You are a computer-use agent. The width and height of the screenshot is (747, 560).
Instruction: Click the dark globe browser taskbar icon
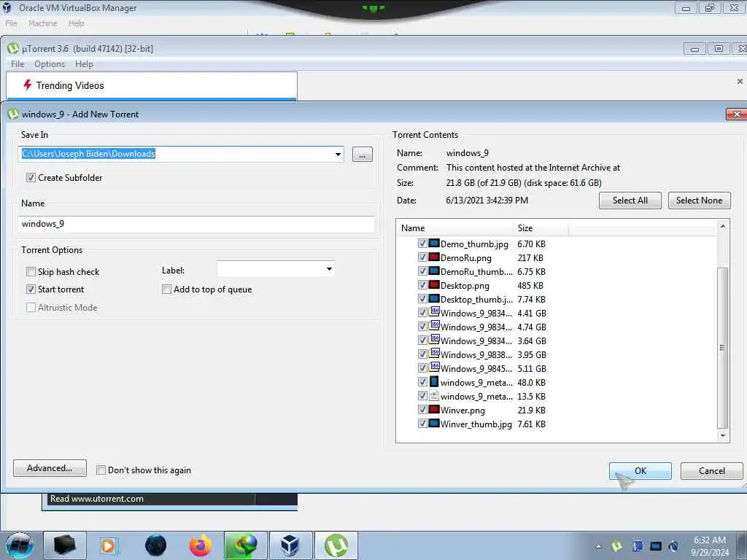point(156,545)
